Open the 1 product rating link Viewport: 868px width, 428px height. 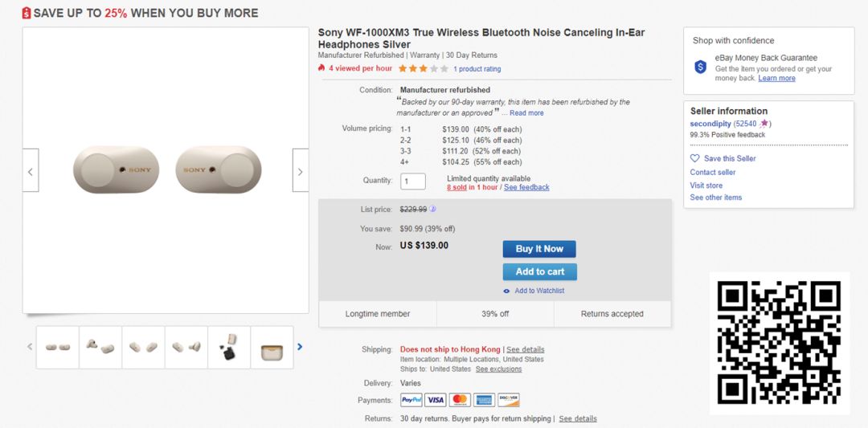point(477,69)
